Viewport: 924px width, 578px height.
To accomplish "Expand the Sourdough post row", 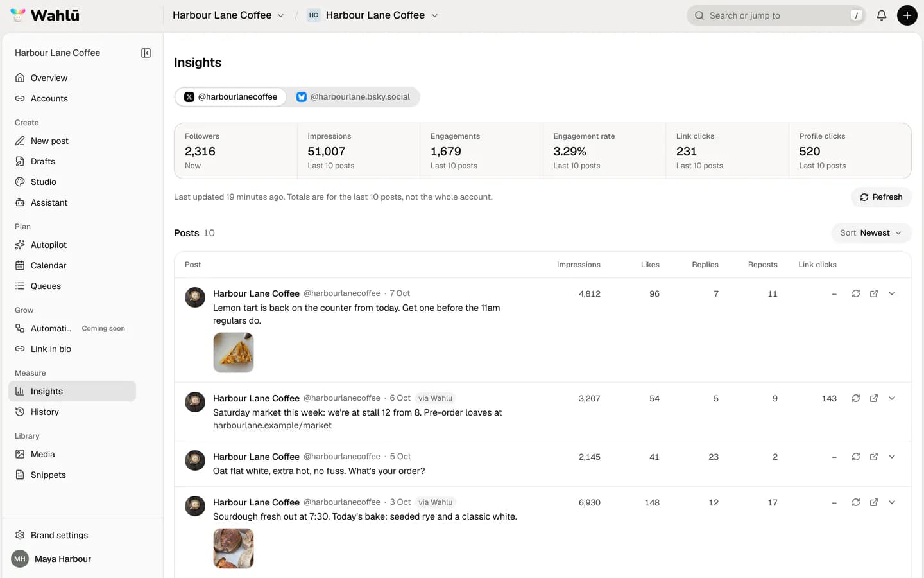I will [x=892, y=502].
